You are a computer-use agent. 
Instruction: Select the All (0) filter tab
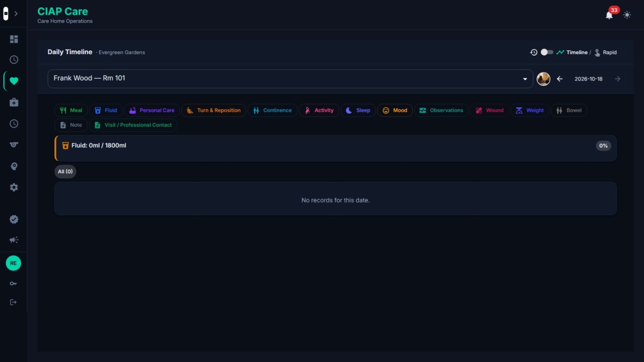point(65,172)
